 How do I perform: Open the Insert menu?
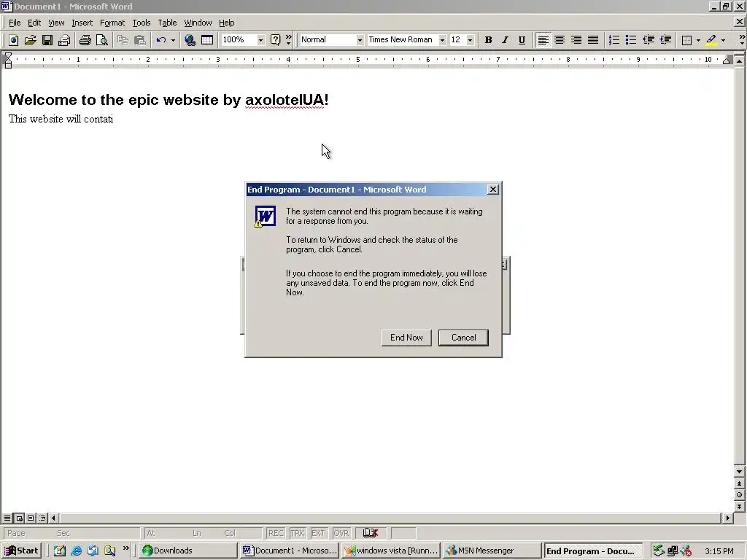pos(82,23)
